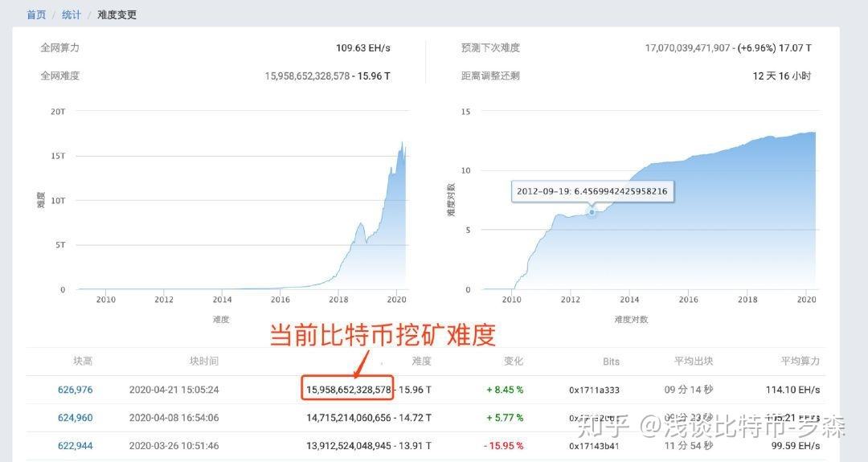The image size is (868, 462).
Task: Click the 块高 column header
Action: (x=83, y=362)
